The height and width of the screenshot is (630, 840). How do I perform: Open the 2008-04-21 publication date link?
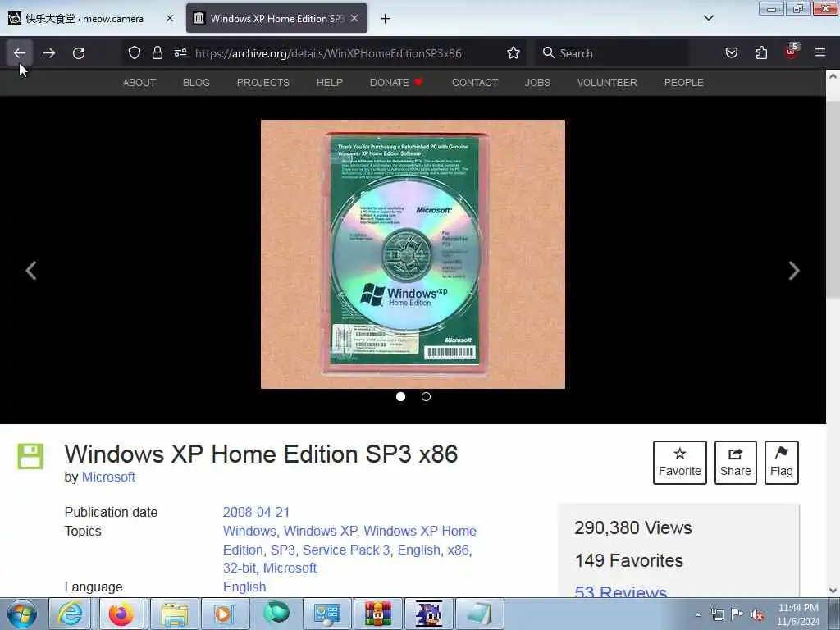(256, 512)
